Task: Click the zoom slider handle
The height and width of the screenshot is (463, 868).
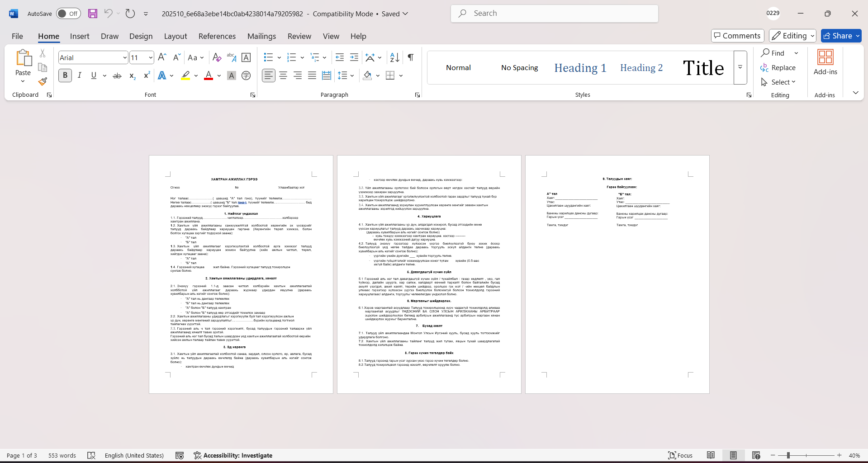Action: tap(788, 455)
